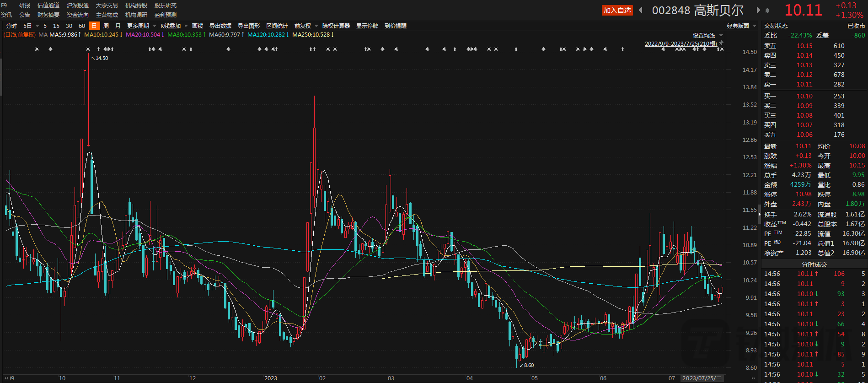Screen dimensions: 868x383
Task: Click the panel collapse arrow on chart edge
Action: [x=760, y=214]
